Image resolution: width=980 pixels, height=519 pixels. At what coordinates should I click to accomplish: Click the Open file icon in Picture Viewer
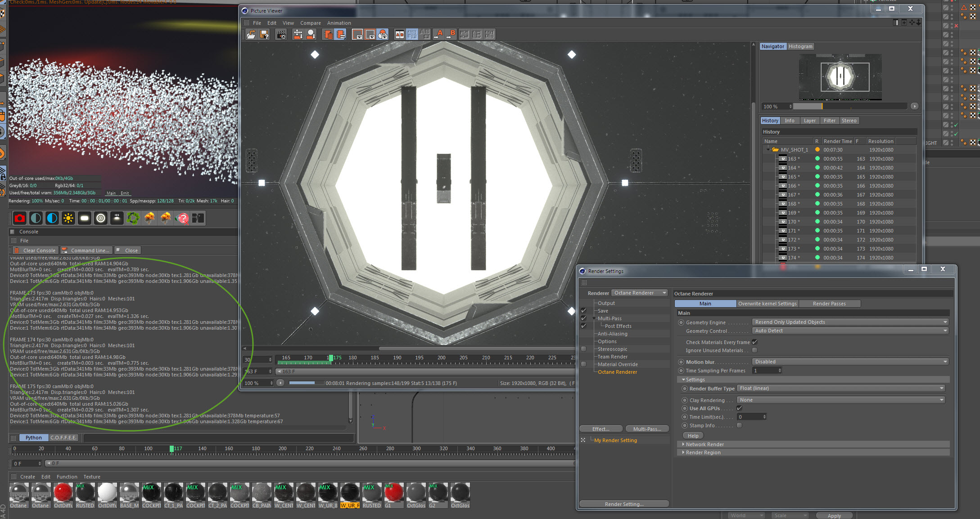pos(251,34)
